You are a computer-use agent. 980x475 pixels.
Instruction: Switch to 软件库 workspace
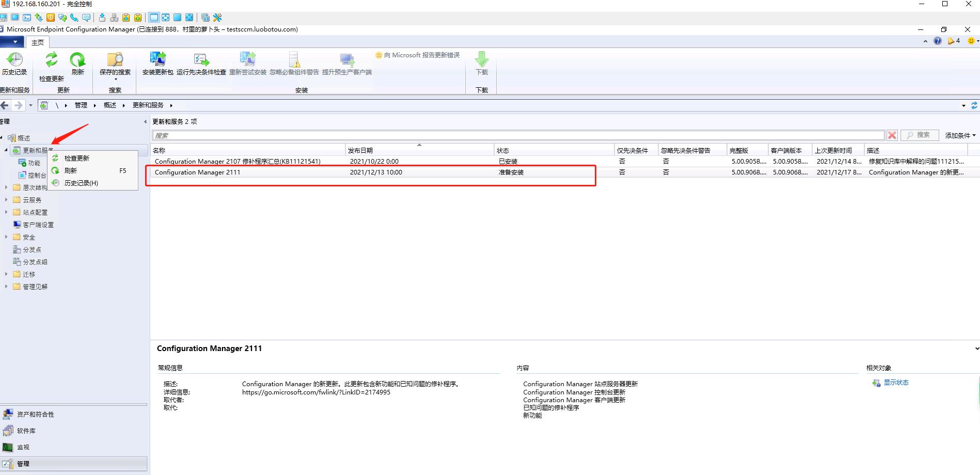(x=73, y=431)
